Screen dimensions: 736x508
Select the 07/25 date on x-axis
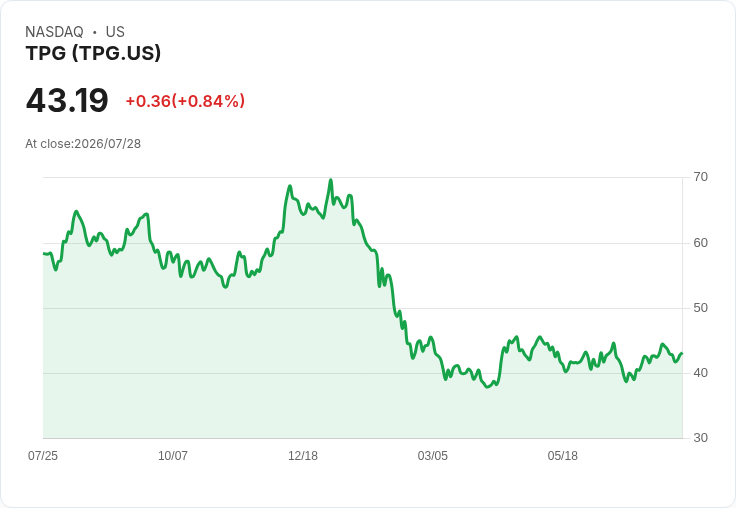[43, 455]
